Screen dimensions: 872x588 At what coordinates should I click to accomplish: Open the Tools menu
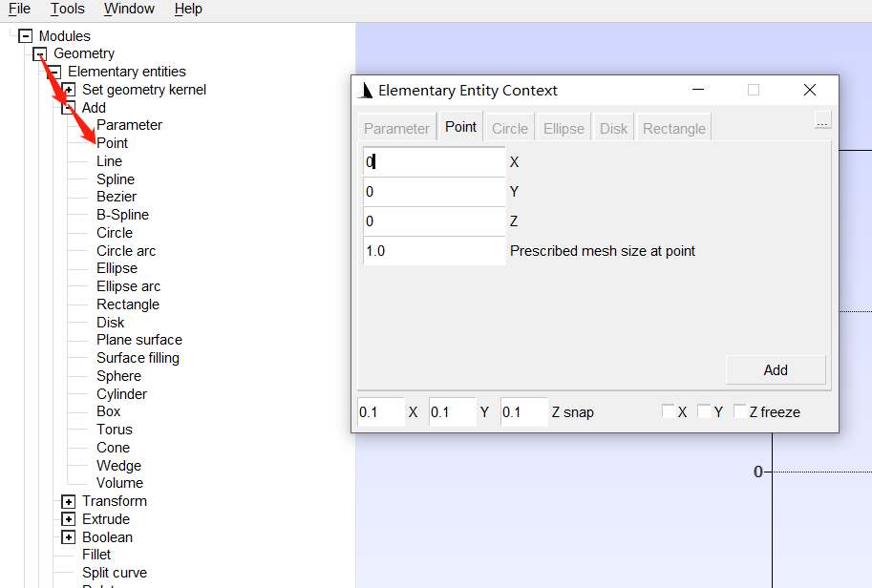click(x=68, y=9)
